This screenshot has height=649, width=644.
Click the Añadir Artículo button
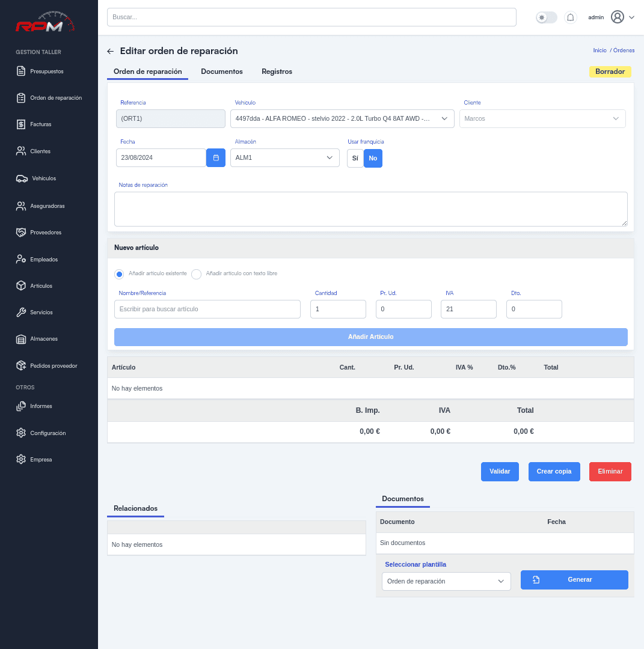(370, 337)
